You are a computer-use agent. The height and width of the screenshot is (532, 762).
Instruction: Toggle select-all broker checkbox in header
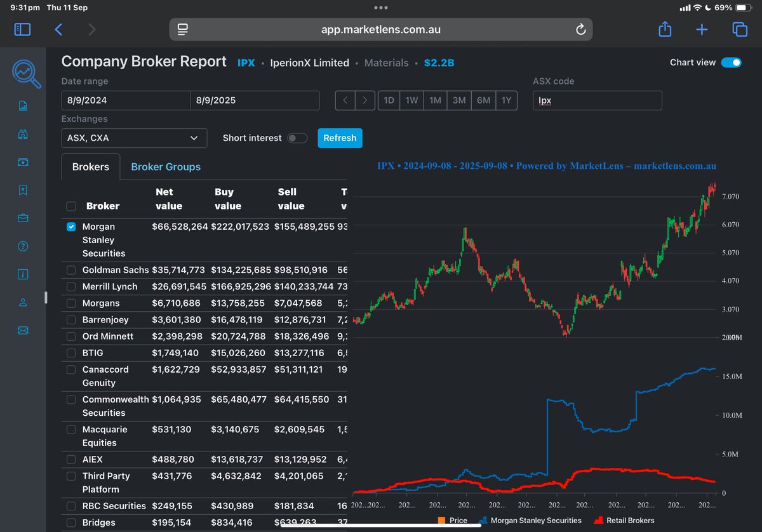click(71, 206)
